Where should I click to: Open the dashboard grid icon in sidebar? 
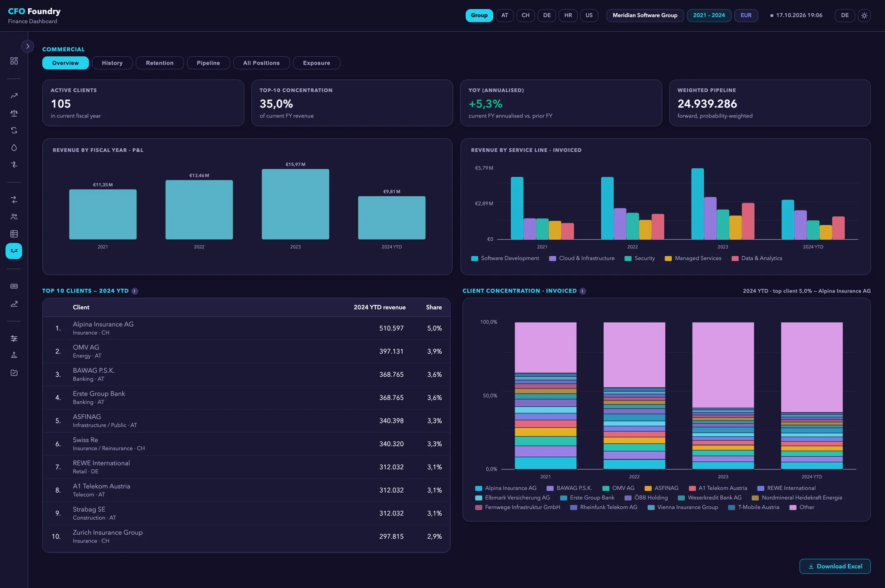coord(14,61)
